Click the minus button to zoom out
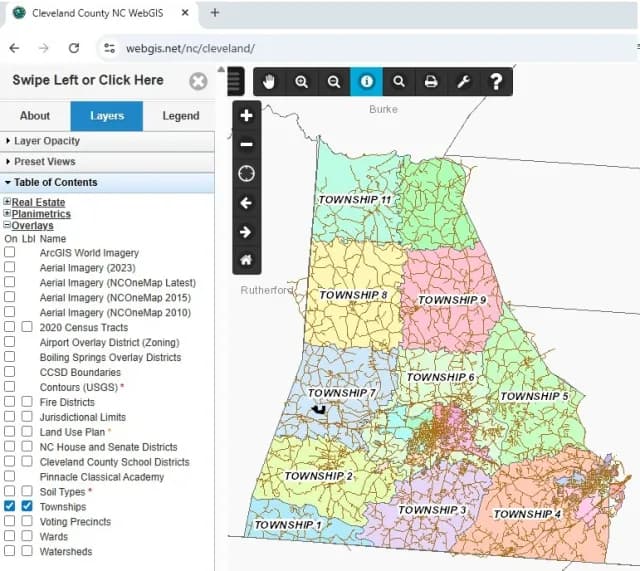The height and width of the screenshot is (571, 640). point(247,144)
